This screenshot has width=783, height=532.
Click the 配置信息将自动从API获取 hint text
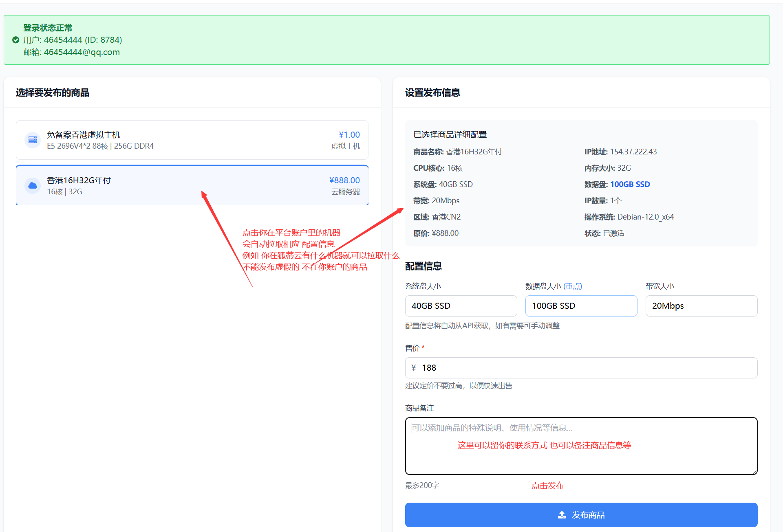(483, 326)
